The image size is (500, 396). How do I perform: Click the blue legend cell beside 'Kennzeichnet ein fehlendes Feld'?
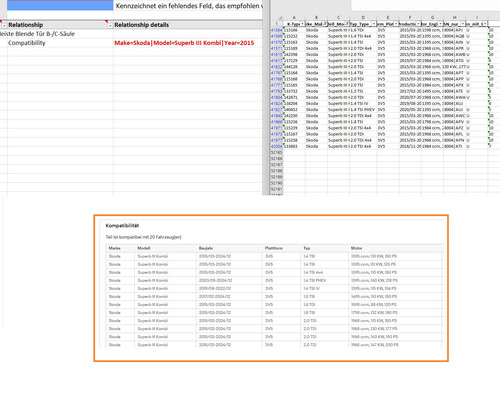60,5
